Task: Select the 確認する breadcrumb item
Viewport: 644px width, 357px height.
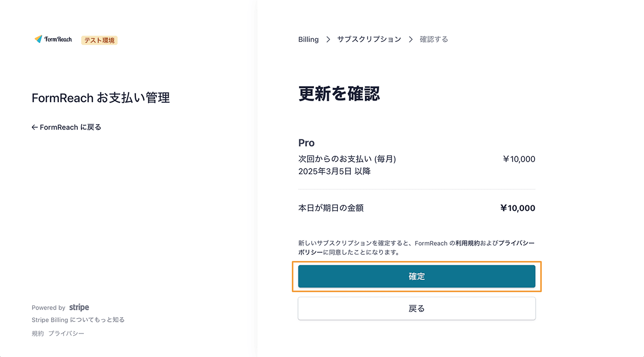Action: click(433, 39)
